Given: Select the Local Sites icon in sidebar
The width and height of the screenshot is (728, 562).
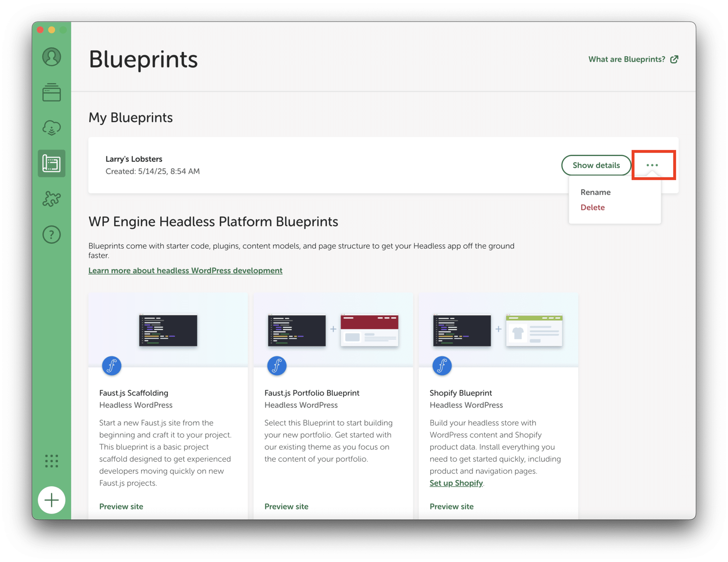Looking at the screenshot, I should tap(52, 93).
